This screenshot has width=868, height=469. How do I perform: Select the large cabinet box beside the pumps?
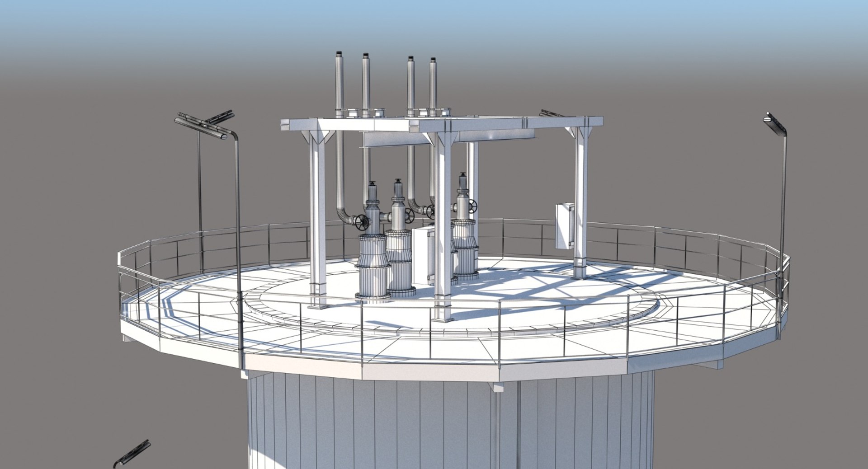(x=424, y=256)
